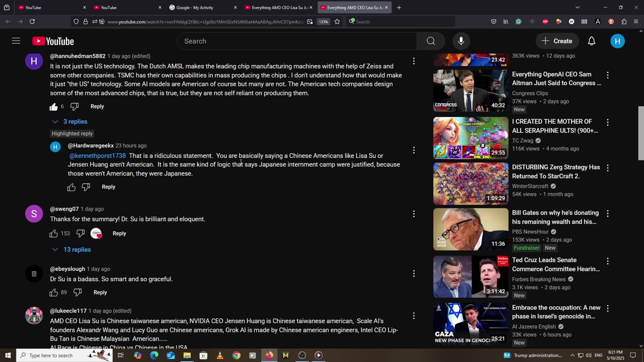Open @lukeecle117 channel link
This screenshot has height=362, width=644.
pos(68,311)
